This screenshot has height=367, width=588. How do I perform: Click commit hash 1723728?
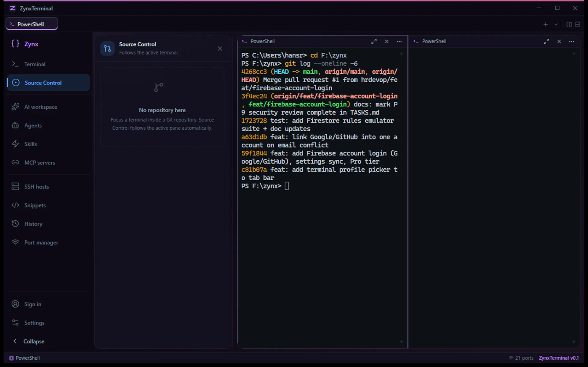point(254,121)
